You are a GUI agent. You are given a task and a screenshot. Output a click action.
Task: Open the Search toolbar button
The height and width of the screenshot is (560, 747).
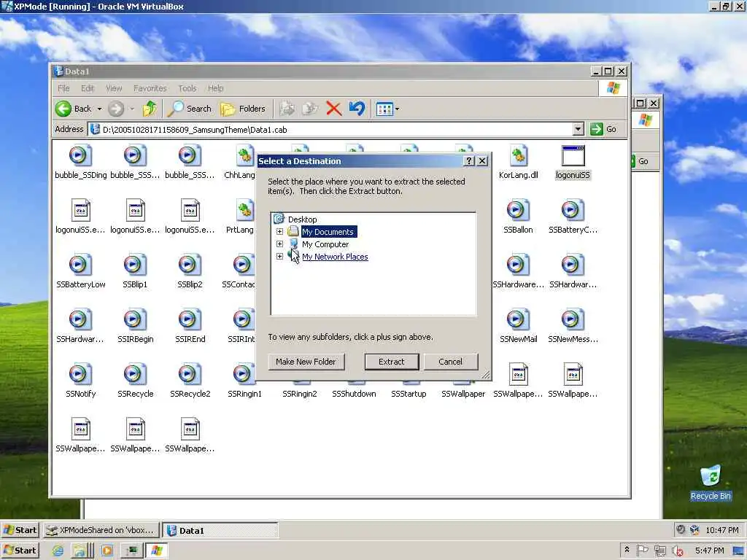(190, 109)
